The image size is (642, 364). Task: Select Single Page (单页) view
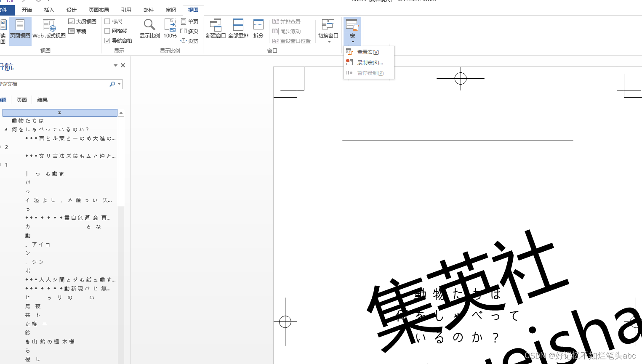pyautogui.click(x=189, y=21)
